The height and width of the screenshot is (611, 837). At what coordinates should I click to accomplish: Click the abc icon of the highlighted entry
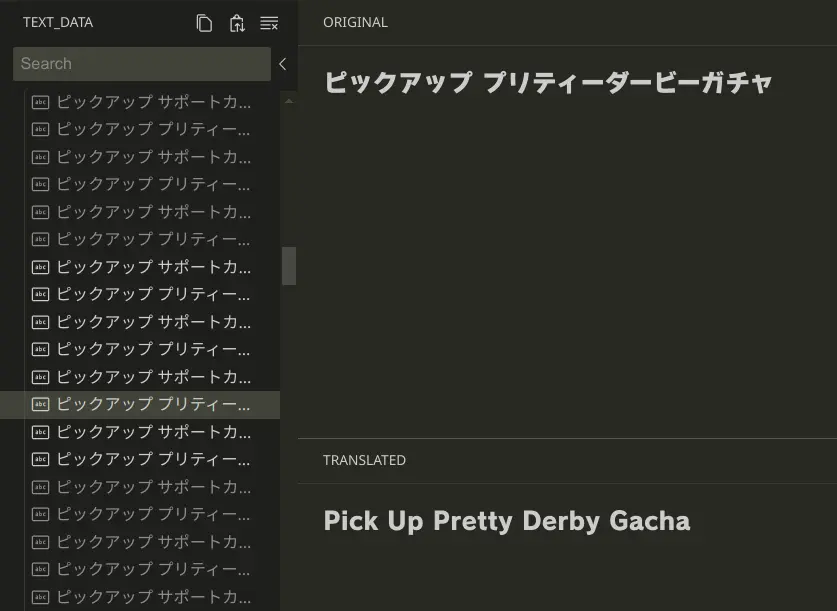pos(40,405)
